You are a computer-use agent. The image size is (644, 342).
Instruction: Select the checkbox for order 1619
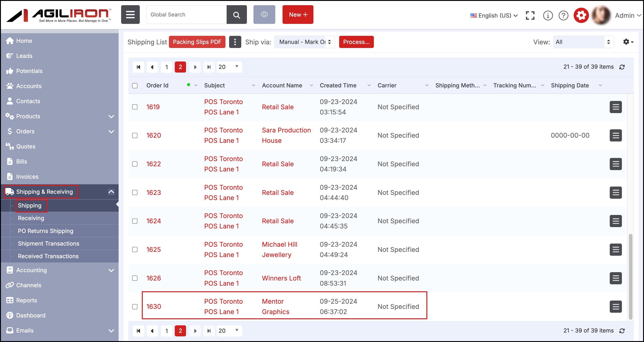pos(135,107)
